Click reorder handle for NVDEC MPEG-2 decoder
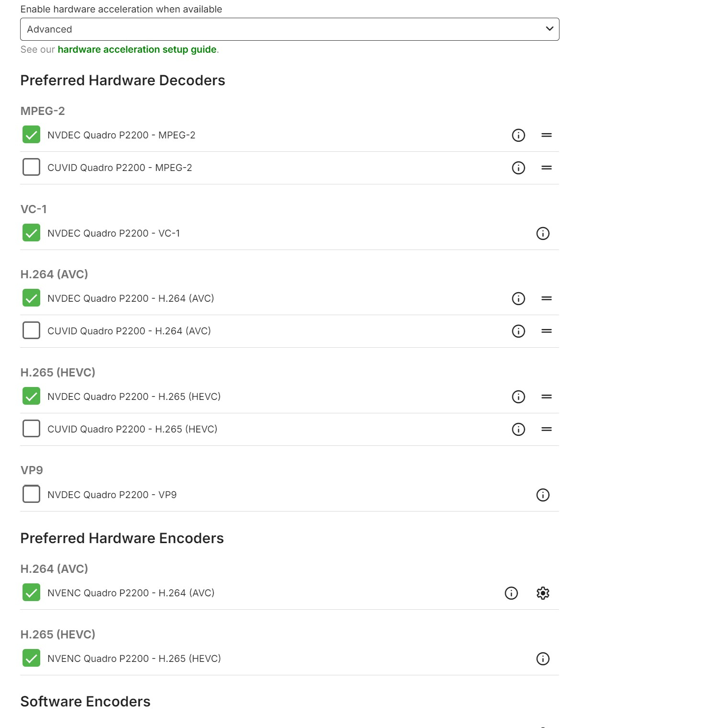This screenshot has height=728, width=719. (547, 135)
